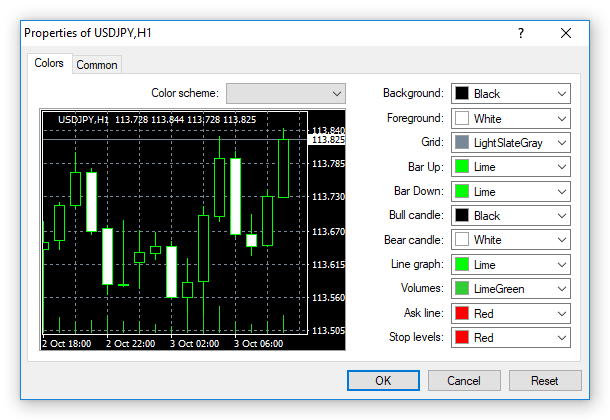Click the black Background color swatch

tap(462, 93)
